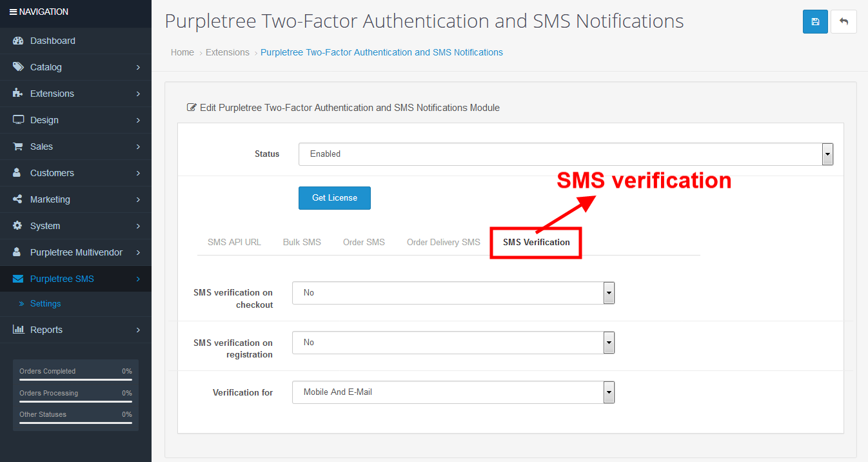868x462 pixels.
Task: Open the Status dropdown
Action: pos(566,154)
